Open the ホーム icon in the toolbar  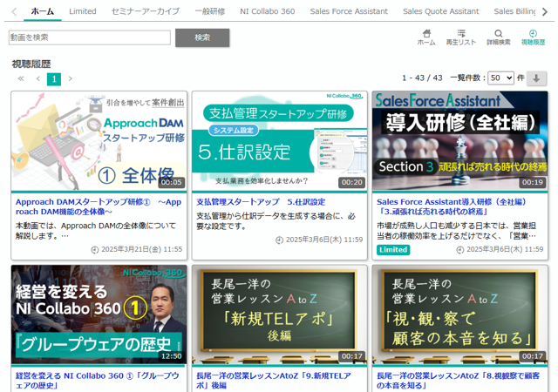pyautogui.click(x=426, y=37)
